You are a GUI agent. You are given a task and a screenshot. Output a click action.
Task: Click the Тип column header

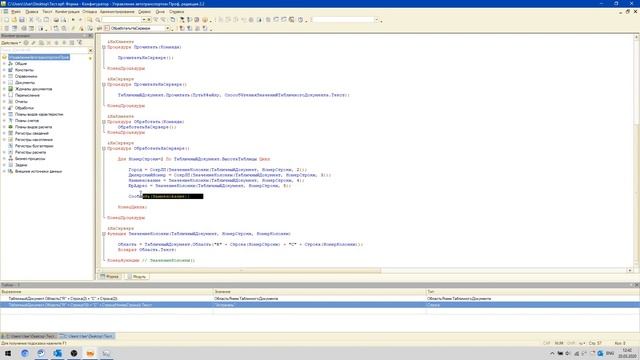(x=533, y=292)
